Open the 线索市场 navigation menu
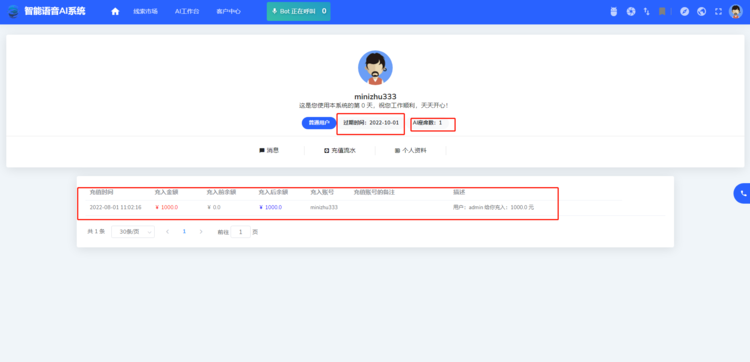This screenshot has width=750, height=362. point(145,11)
